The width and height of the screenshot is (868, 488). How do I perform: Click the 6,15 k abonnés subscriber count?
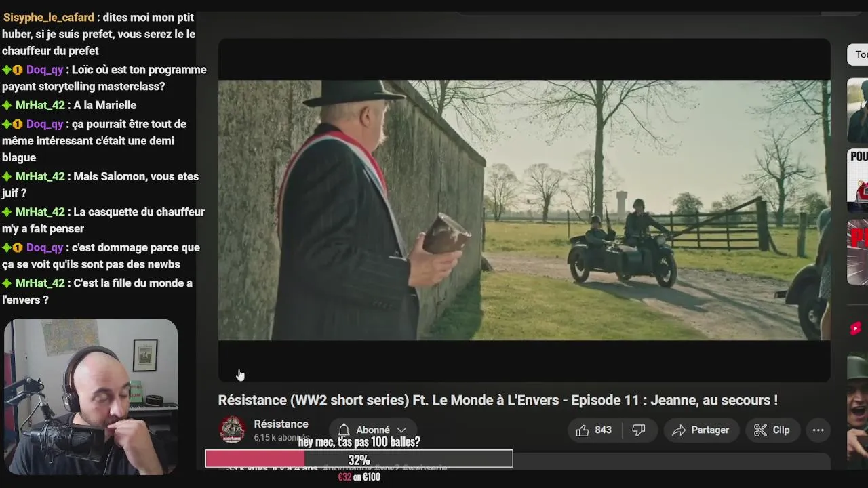(281, 438)
